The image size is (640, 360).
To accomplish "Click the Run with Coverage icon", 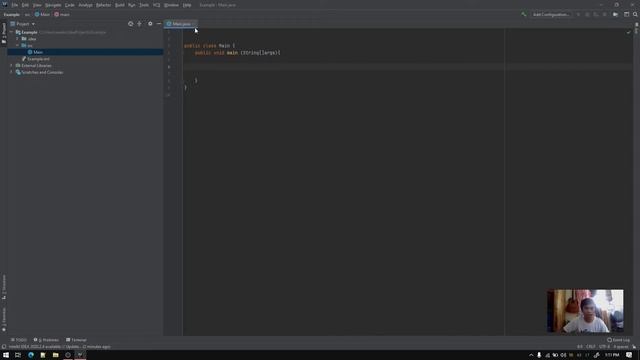I will tap(596, 15).
